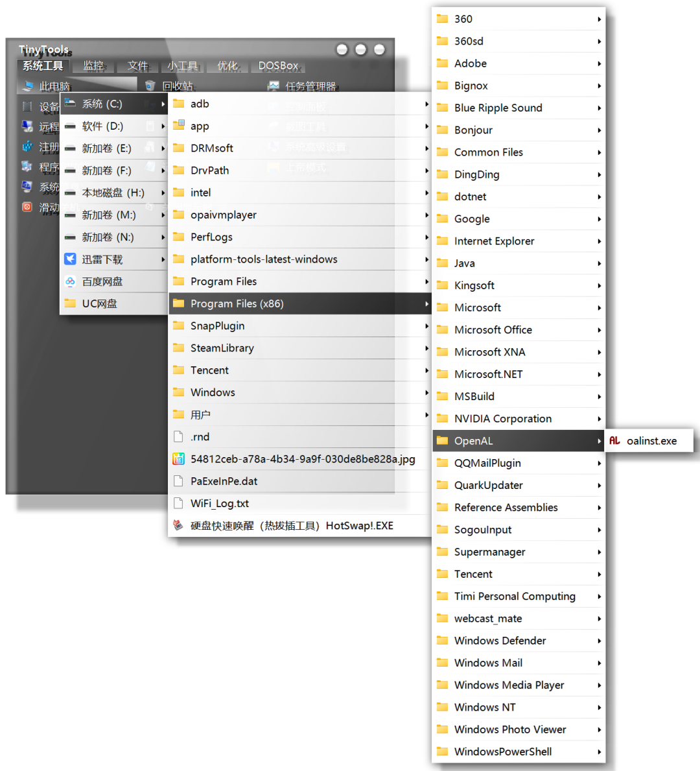Click the 软件 (D:) drive icon
This screenshot has height=771, width=700.
pos(70,126)
